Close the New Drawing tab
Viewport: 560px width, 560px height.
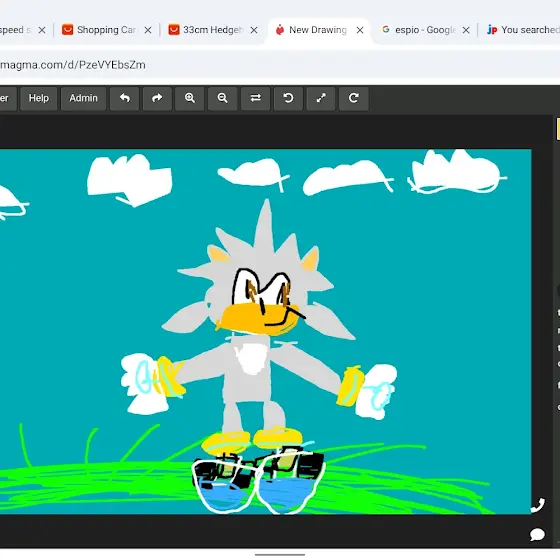tap(360, 30)
